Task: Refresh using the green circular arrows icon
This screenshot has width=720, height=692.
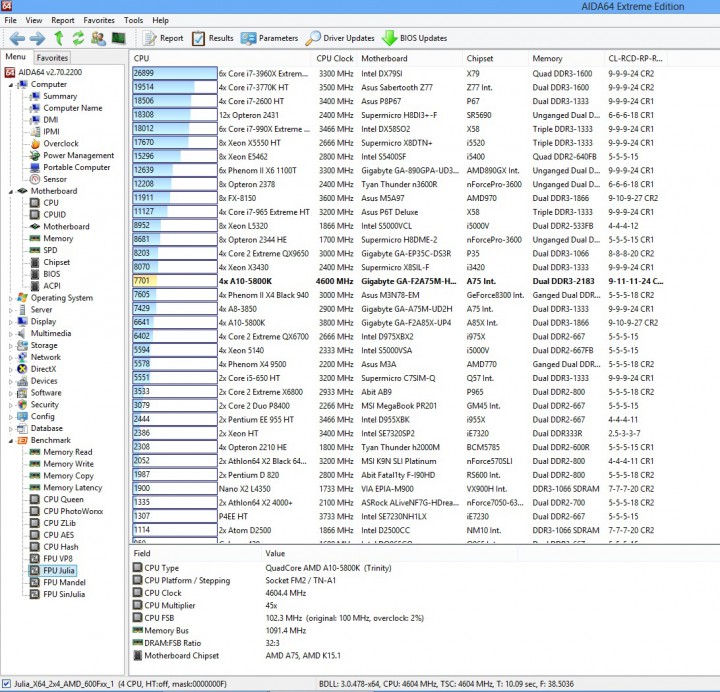Action: pyautogui.click(x=79, y=38)
